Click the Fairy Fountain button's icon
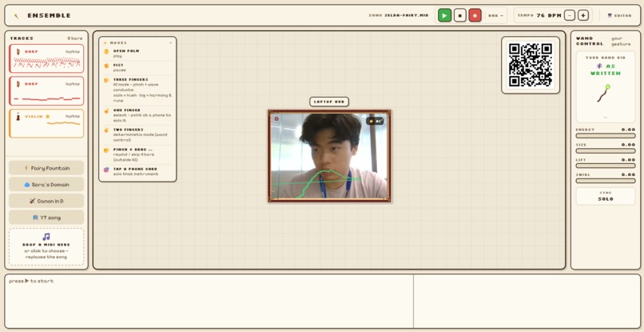 [x=26, y=168]
